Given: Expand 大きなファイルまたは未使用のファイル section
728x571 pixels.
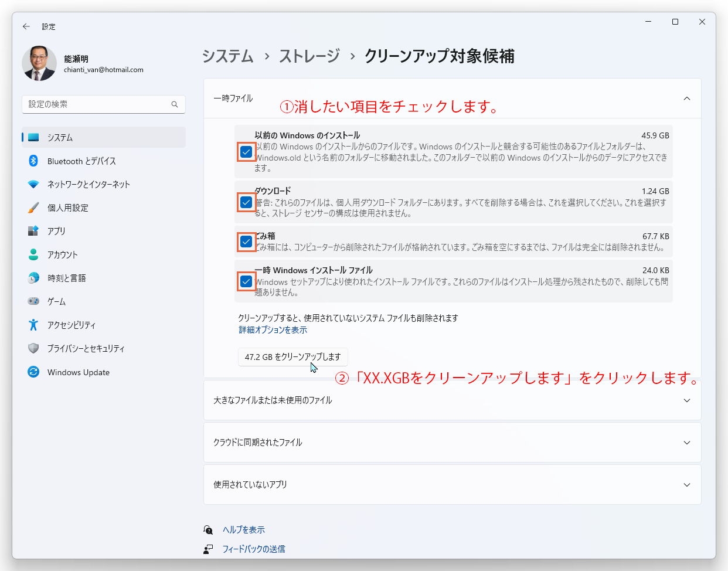Looking at the screenshot, I should pos(452,400).
